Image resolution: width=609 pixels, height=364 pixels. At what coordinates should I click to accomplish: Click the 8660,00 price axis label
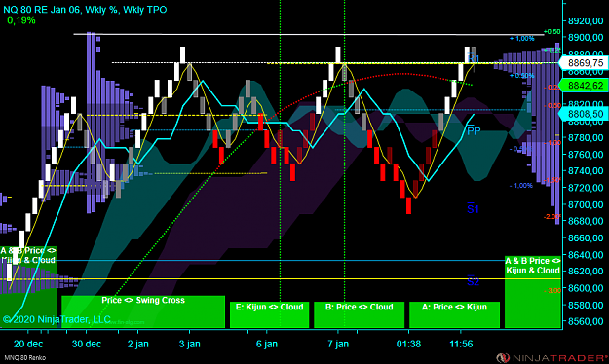[x=586, y=237]
